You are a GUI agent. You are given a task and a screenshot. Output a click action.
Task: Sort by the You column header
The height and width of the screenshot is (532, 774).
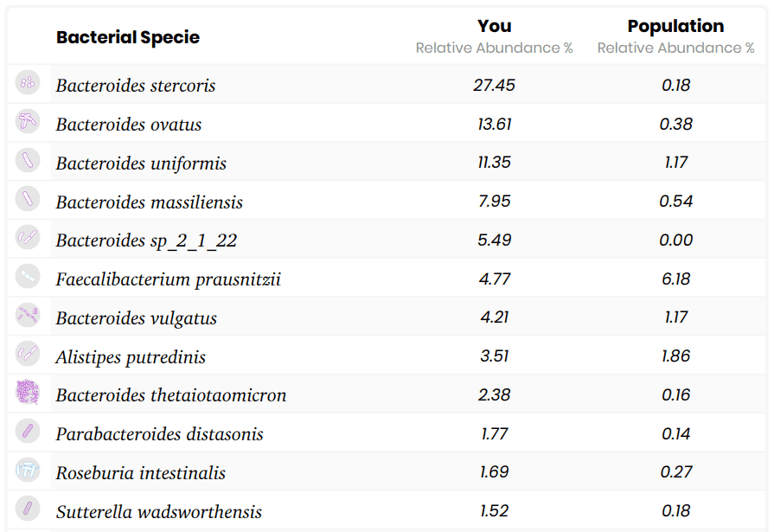coord(494,26)
